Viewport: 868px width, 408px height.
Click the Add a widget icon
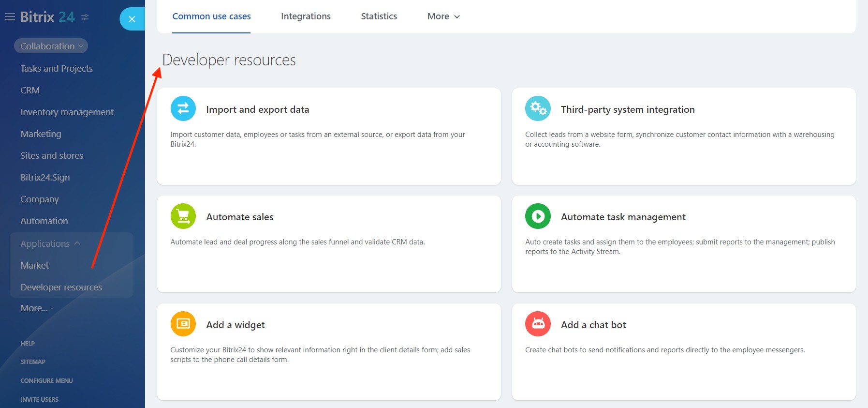[x=183, y=324]
